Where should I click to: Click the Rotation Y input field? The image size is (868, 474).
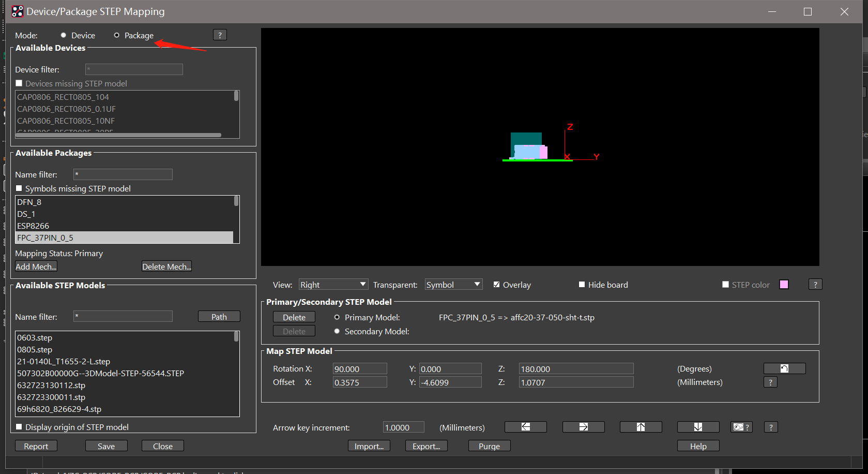click(450, 369)
